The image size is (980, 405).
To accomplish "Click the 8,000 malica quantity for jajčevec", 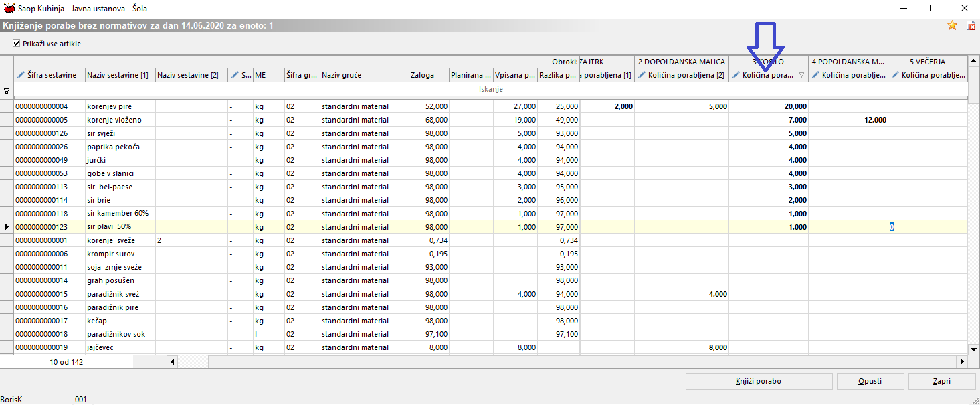I will (682, 347).
